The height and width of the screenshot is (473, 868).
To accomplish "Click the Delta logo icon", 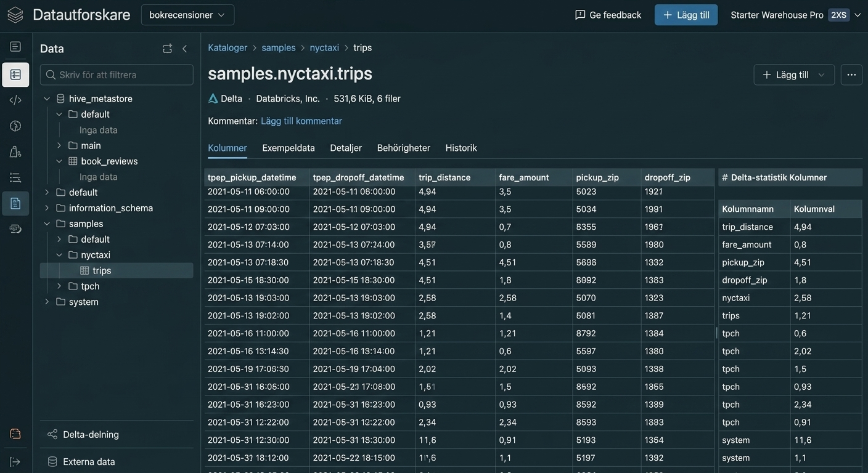I will [213, 99].
